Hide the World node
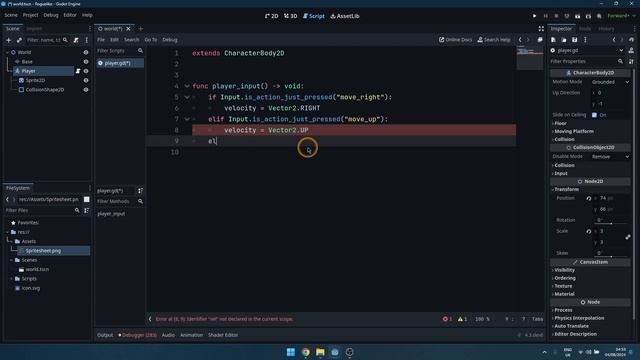 click(86, 52)
